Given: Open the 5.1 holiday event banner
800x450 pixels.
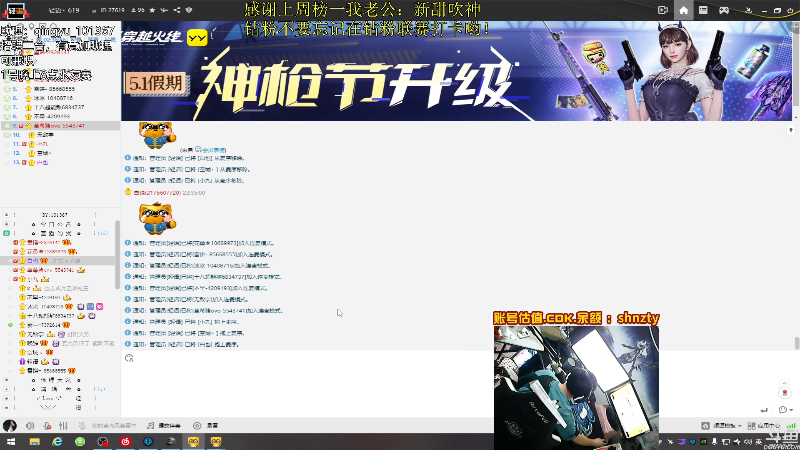Looking at the screenshot, I should click(458, 71).
